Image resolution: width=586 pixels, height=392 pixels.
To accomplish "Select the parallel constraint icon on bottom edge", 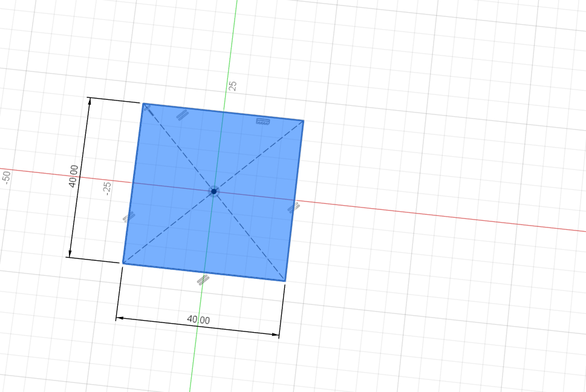I will click(203, 280).
